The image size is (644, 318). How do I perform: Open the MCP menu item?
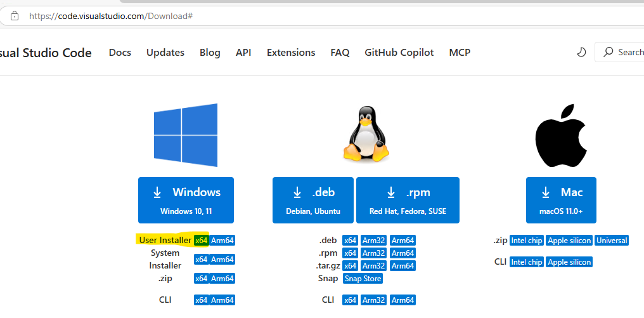tap(460, 53)
